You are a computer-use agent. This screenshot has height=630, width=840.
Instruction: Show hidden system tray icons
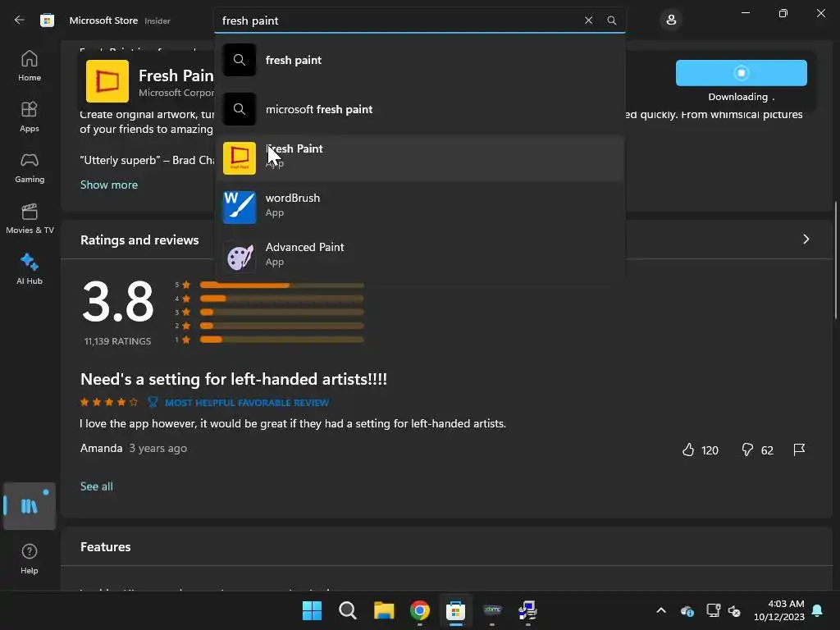pos(661,610)
